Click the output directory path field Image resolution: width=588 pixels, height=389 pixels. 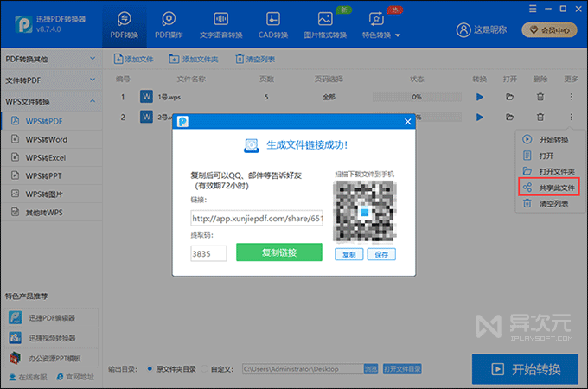303,369
